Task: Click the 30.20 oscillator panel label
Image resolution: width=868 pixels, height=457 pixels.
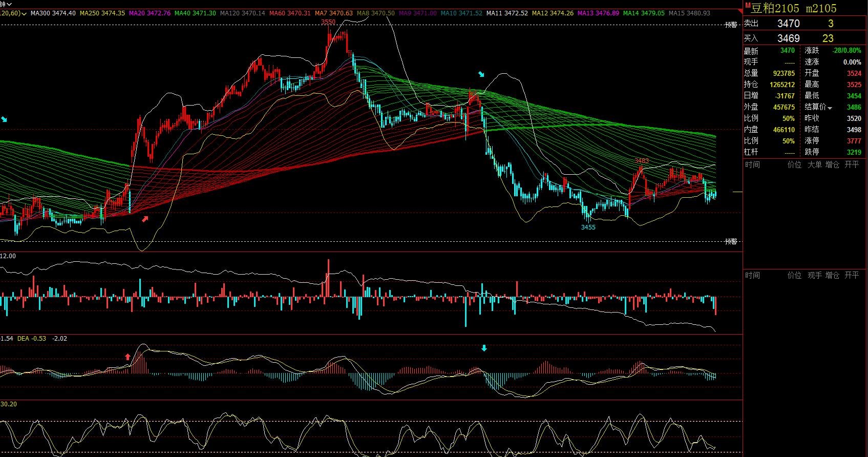Action: click(x=9, y=404)
